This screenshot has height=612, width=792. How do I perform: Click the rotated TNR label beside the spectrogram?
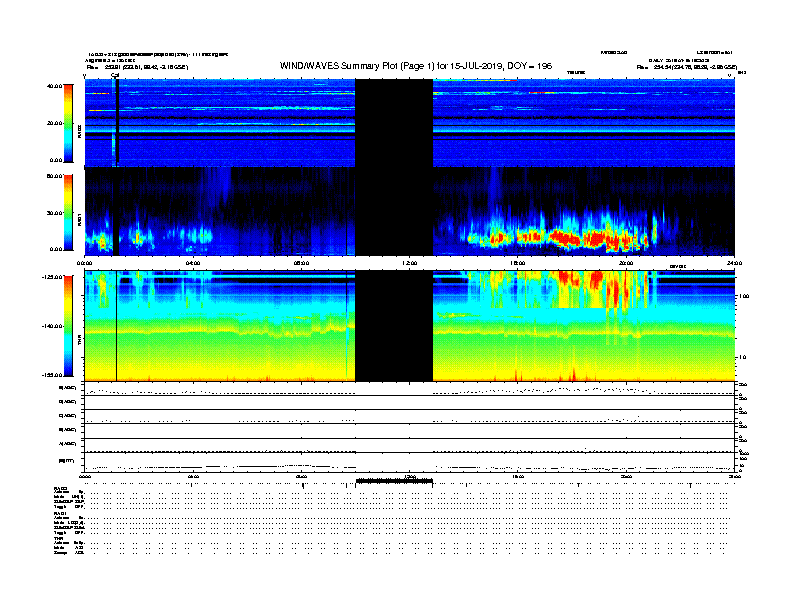[79, 341]
